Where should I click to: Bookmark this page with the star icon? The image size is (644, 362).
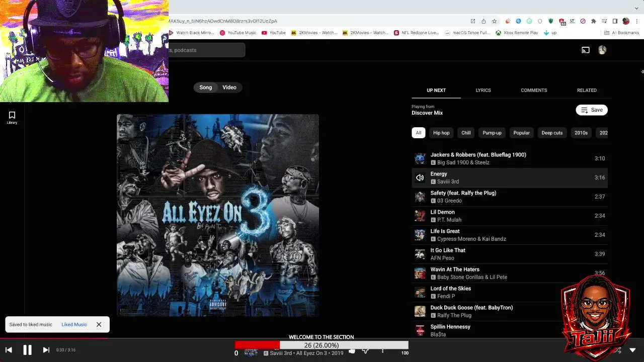pos(494,21)
